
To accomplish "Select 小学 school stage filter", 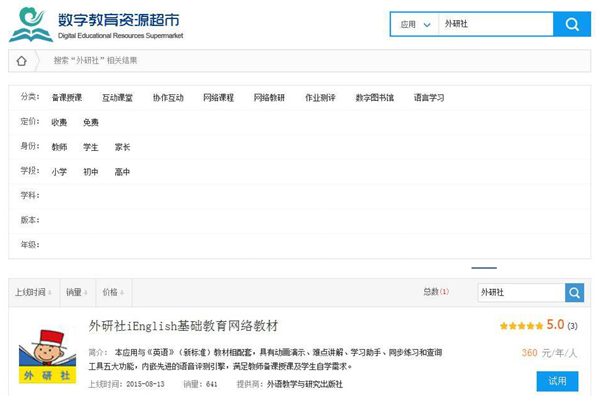I will (x=59, y=172).
